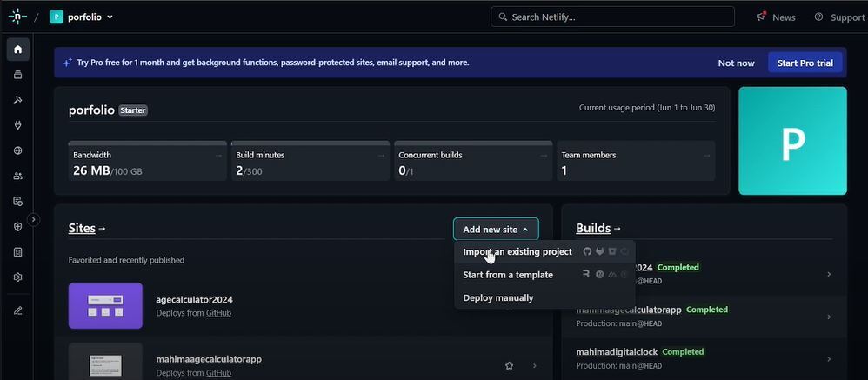Screen dimensions: 868x380
Task: Expand the left sidebar with arrow toggle
Action: click(x=34, y=220)
